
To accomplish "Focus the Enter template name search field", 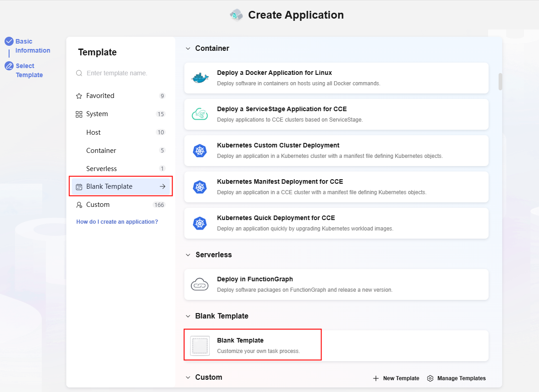I will coord(121,73).
